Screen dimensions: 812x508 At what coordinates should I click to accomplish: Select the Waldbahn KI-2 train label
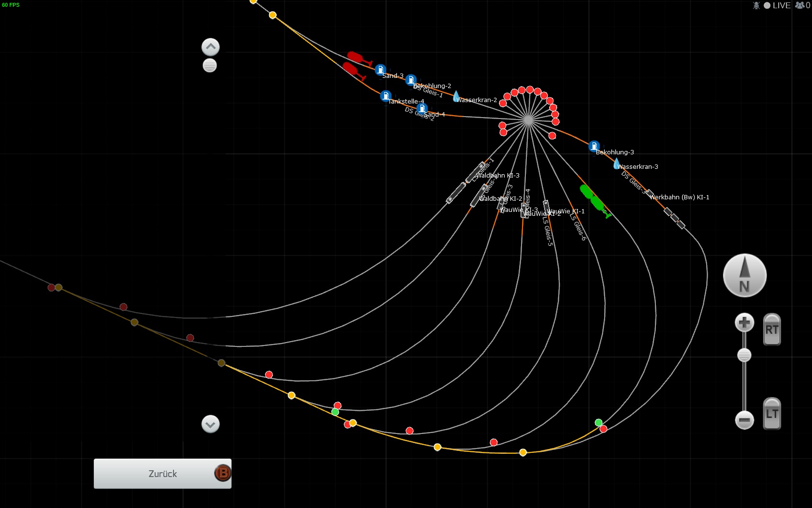pyautogui.click(x=500, y=199)
